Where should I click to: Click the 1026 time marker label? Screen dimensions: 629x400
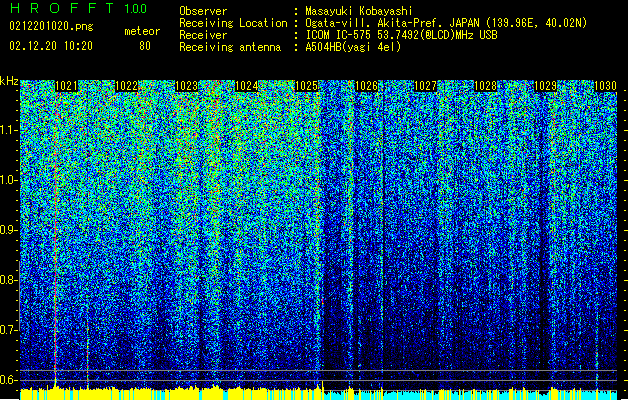[x=366, y=86]
